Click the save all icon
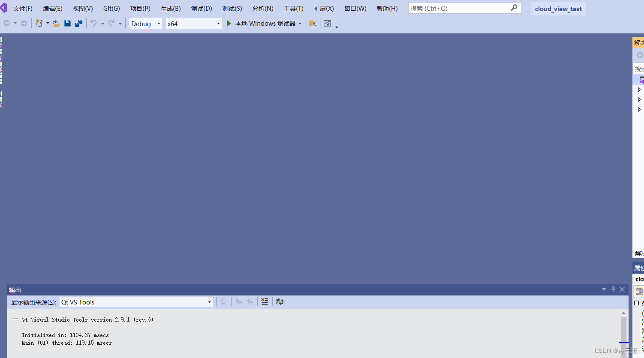The height and width of the screenshot is (358, 644). pos(78,23)
